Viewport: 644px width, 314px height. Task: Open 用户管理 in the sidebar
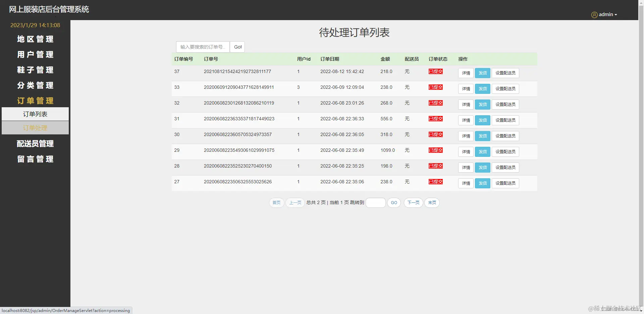pyautogui.click(x=35, y=55)
